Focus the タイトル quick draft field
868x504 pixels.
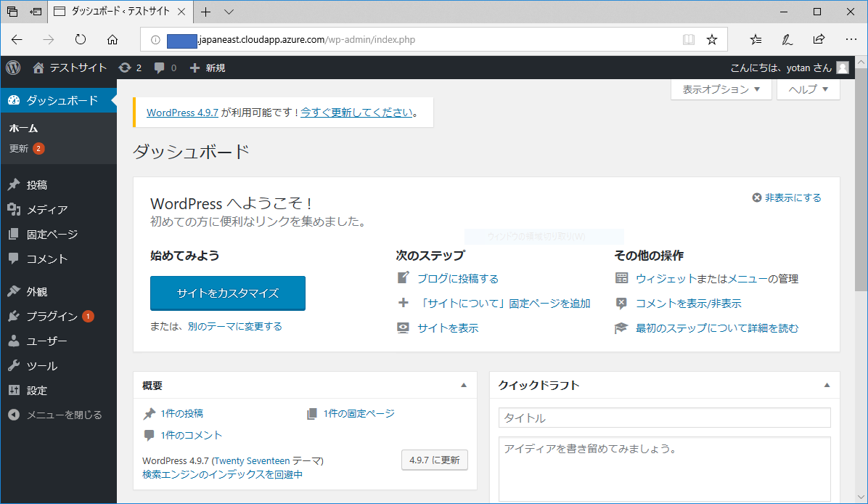coord(664,418)
